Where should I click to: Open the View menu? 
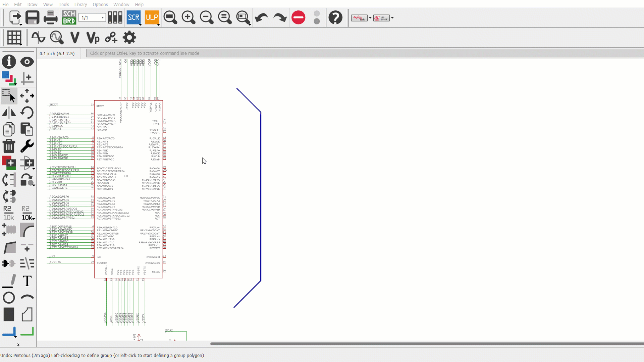tap(48, 4)
